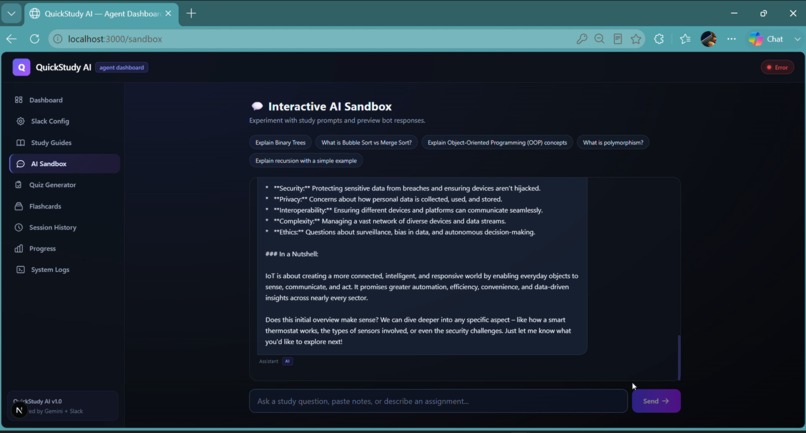This screenshot has height=433, width=806.
Task: Go back in the browser
Action: [x=11, y=39]
